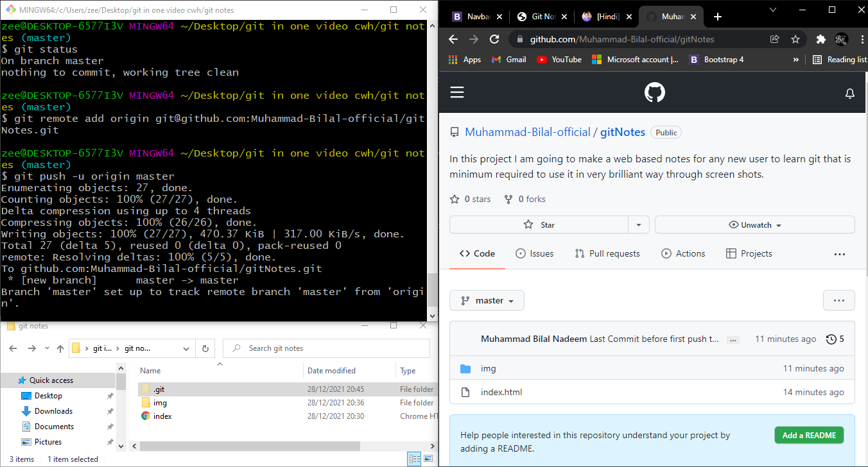Click the GitHub Octocat logo
868x467 pixels.
[x=654, y=93]
